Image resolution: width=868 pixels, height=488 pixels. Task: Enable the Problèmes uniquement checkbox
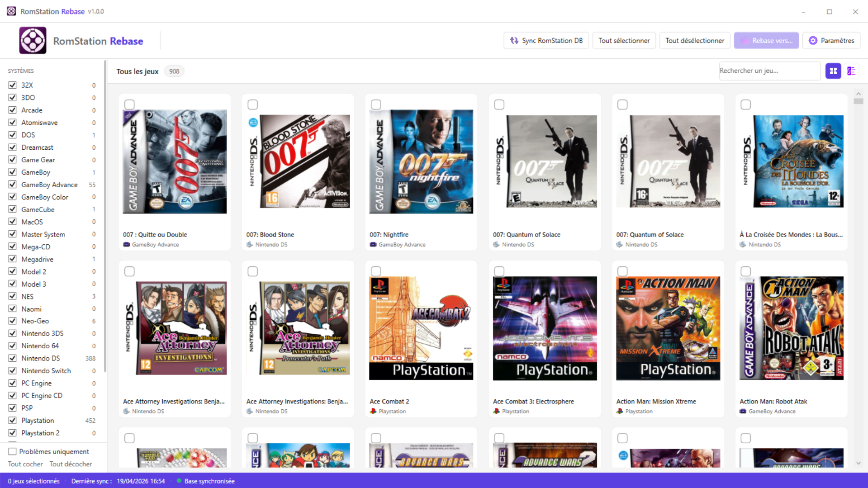point(13,451)
